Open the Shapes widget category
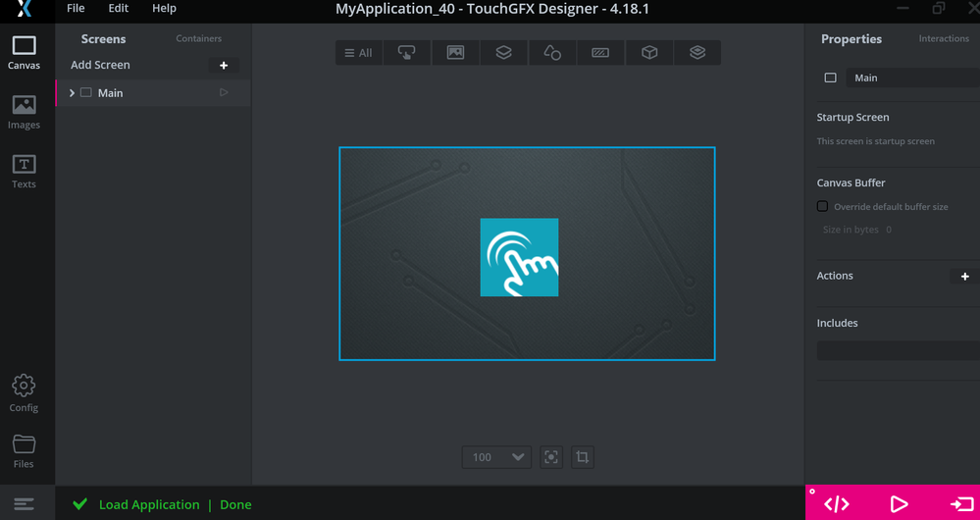Screen dimensions: 980x520 point(552,53)
